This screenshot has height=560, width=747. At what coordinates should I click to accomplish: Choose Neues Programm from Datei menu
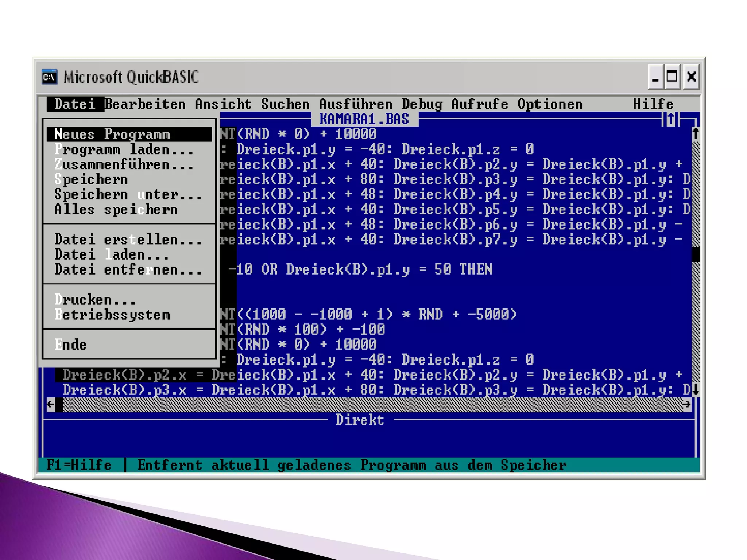tap(112, 134)
